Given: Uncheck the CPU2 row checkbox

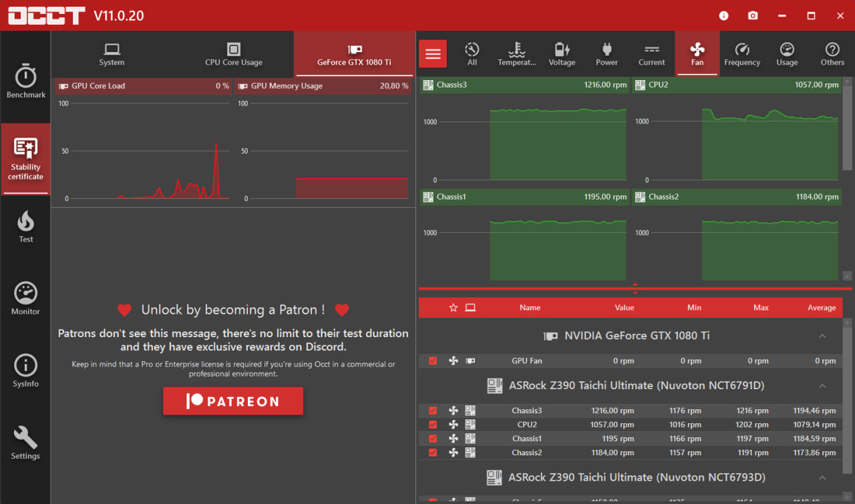Looking at the screenshot, I should pyautogui.click(x=433, y=425).
